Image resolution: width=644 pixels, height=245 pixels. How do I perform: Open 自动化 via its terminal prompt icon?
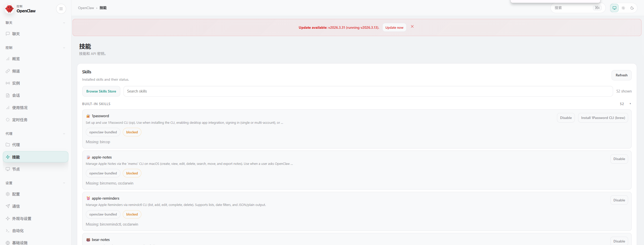tap(8, 231)
